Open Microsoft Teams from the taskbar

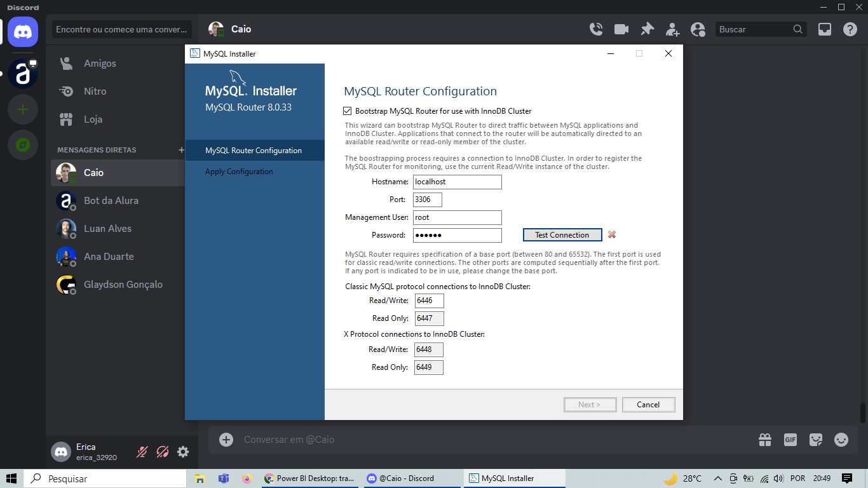click(x=224, y=478)
